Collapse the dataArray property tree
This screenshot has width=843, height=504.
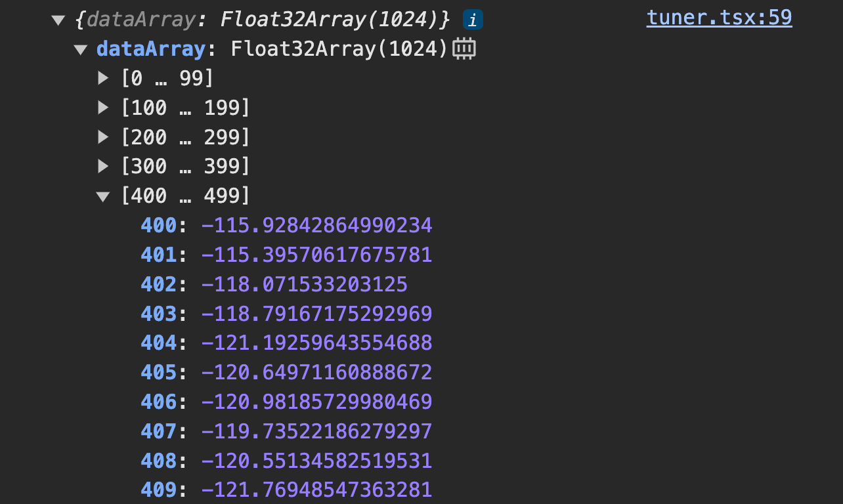point(81,49)
